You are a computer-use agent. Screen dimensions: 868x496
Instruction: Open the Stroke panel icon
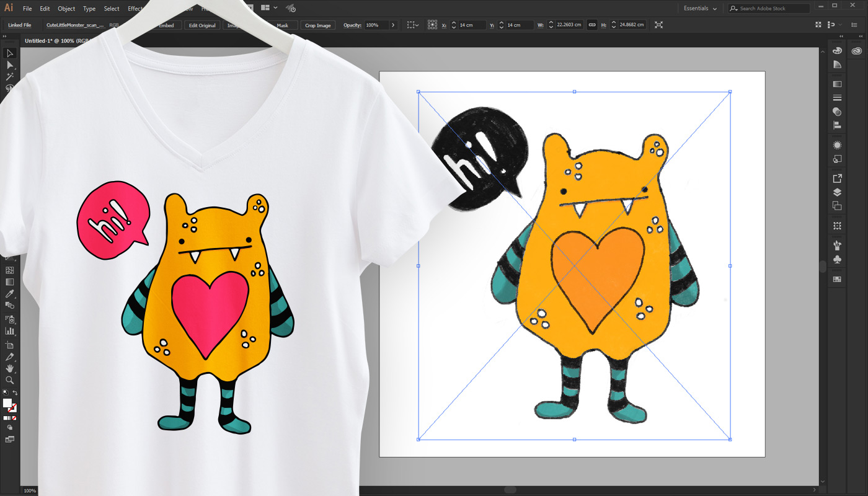837,98
